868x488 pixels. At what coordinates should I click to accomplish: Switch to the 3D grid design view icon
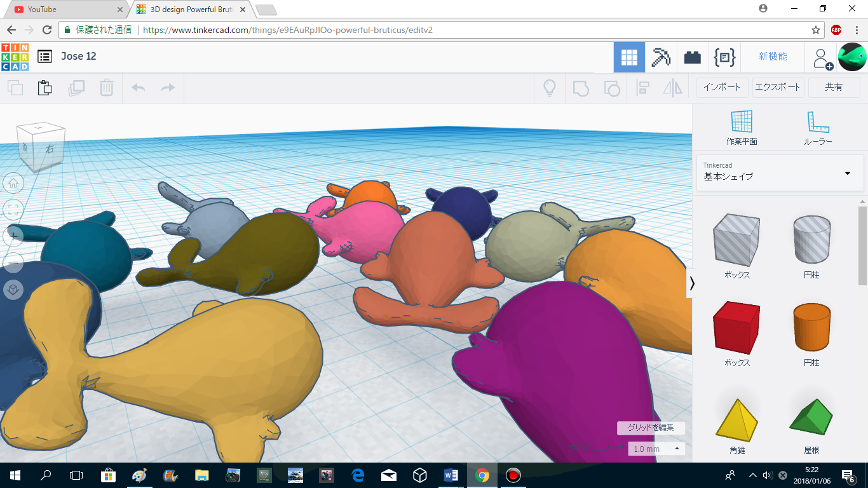629,57
